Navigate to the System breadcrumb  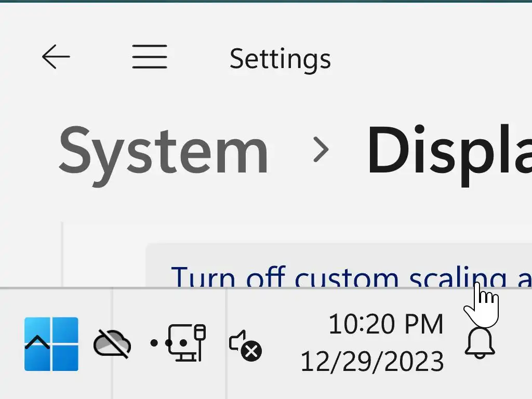coord(163,151)
